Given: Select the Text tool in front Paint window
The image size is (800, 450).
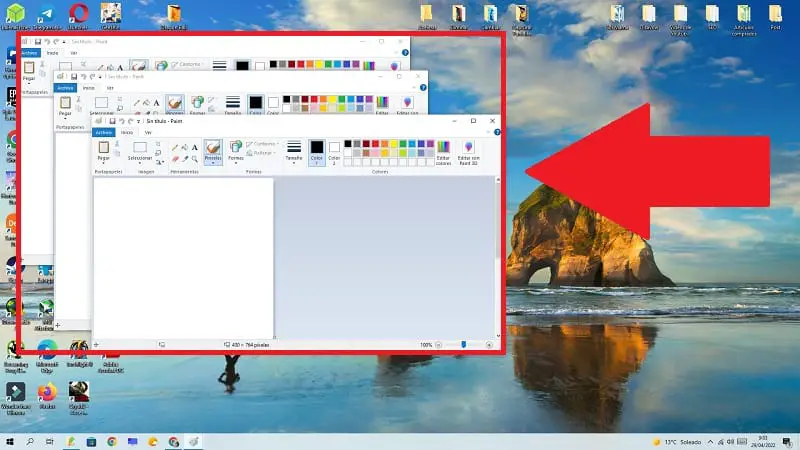Looking at the screenshot, I should pyautogui.click(x=194, y=147).
